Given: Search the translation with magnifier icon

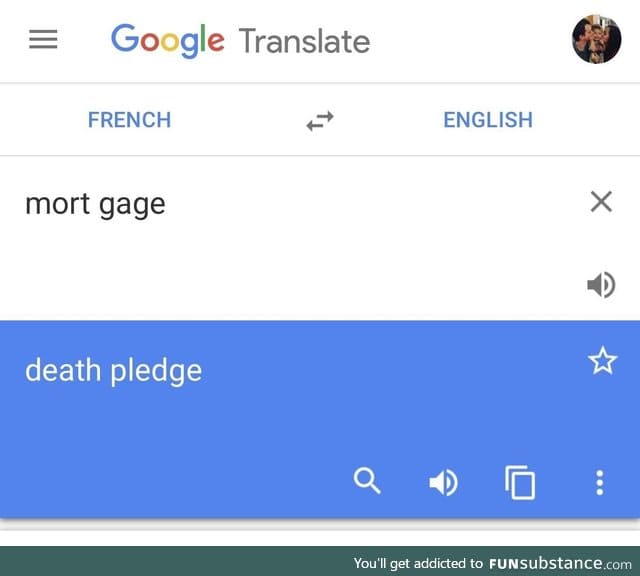Looking at the screenshot, I should (367, 481).
